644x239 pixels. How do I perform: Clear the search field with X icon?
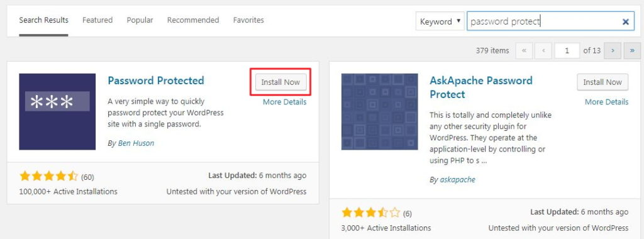coord(626,22)
